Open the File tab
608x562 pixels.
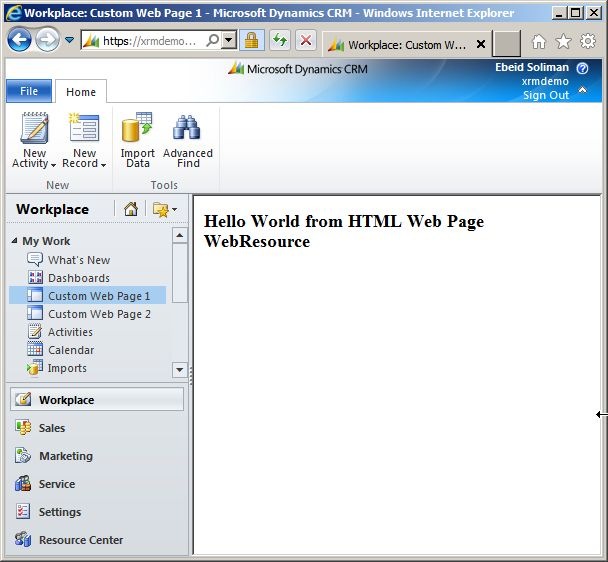tap(29, 91)
